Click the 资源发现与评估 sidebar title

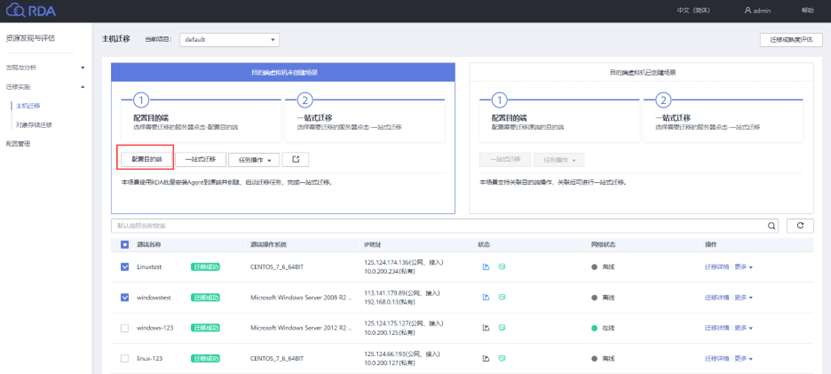[x=30, y=38]
